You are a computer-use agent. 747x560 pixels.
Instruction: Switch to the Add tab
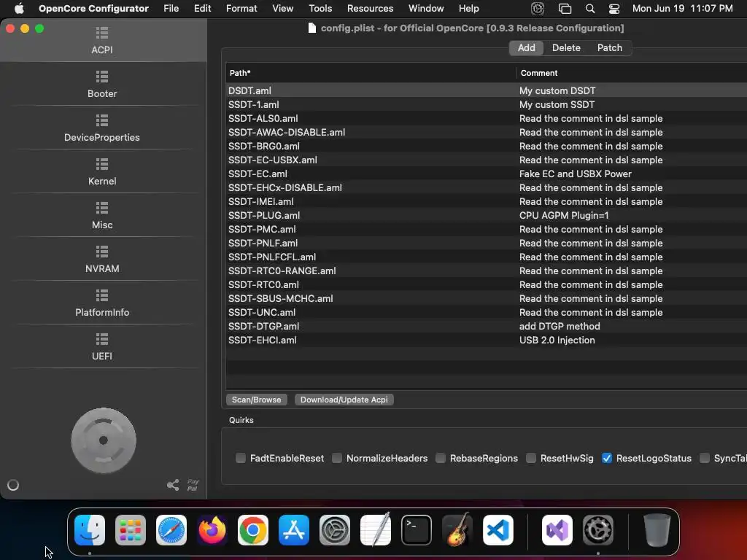pyautogui.click(x=527, y=47)
